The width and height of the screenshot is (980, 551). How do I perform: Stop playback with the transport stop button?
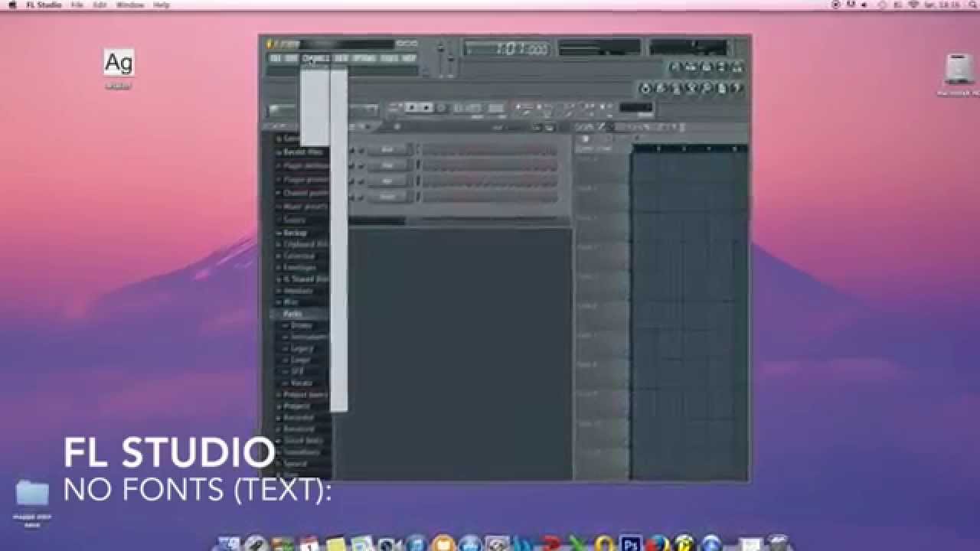click(x=427, y=108)
